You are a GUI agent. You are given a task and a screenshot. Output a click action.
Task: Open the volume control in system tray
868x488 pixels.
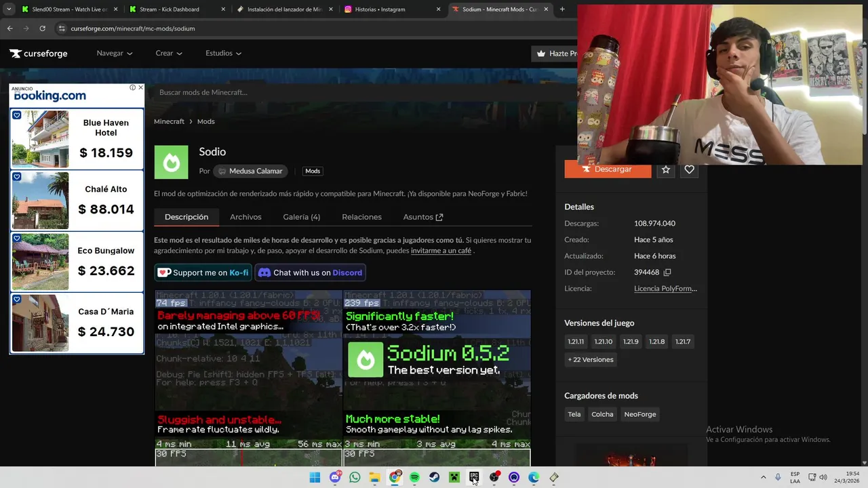(823, 478)
